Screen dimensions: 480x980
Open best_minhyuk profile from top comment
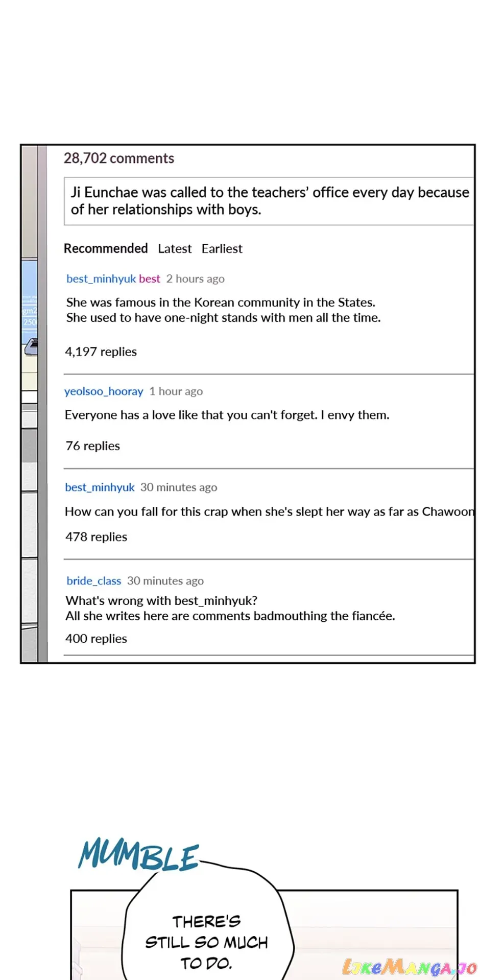coord(101,279)
